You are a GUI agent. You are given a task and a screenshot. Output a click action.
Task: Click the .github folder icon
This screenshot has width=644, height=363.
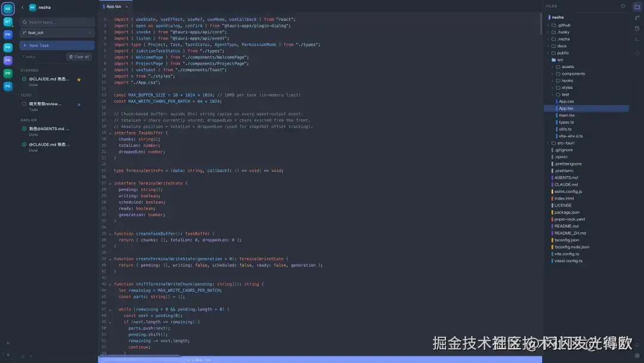click(x=553, y=25)
